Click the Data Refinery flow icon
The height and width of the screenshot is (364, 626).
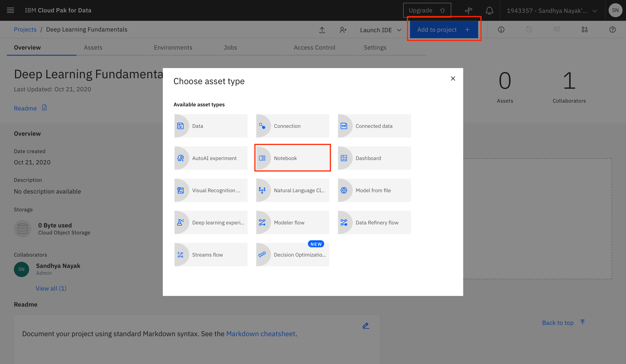(x=344, y=222)
